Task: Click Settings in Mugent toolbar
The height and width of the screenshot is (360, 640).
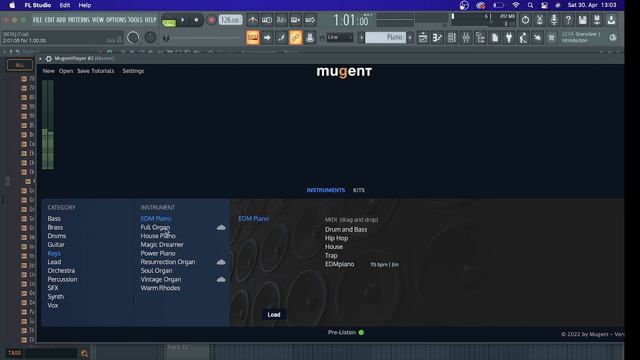Action: pos(133,71)
